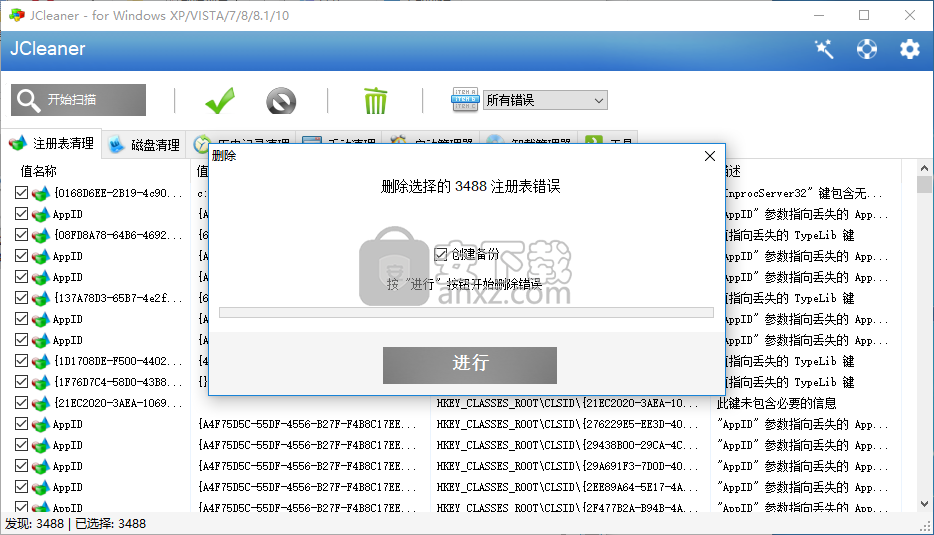Click the green checkmark select-all icon
Image resolution: width=934 pixels, height=535 pixels.
220,100
